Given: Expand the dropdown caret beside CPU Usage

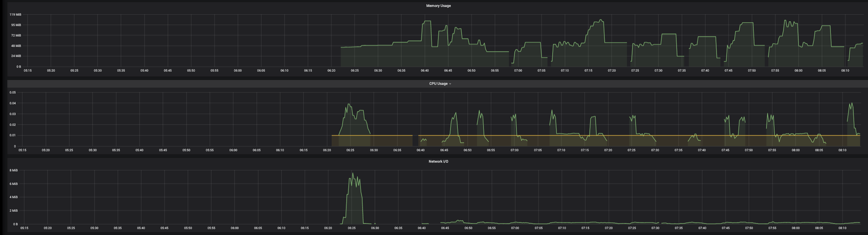Looking at the screenshot, I should (x=450, y=84).
